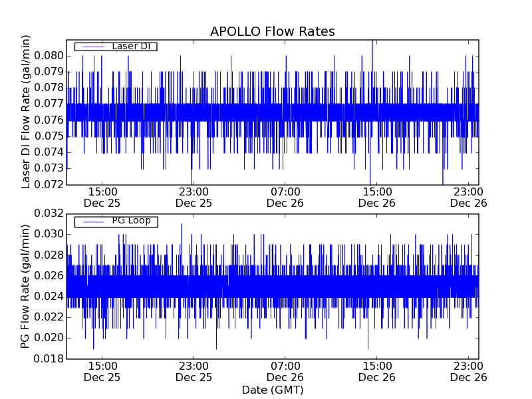Click the blue line sample in Laser DI legend
The width and height of the screenshot is (532, 399).
point(91,46)
